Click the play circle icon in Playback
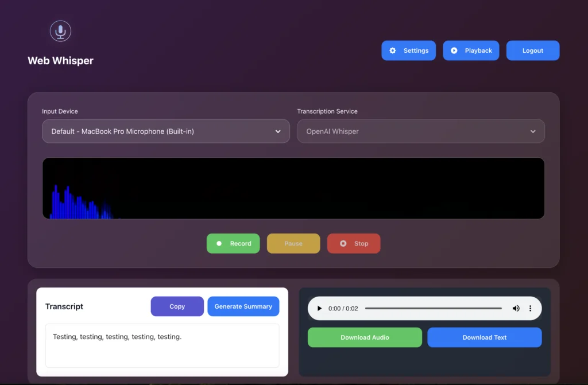Viewport: 588px width, 385px height. click(x=454, y=50)
